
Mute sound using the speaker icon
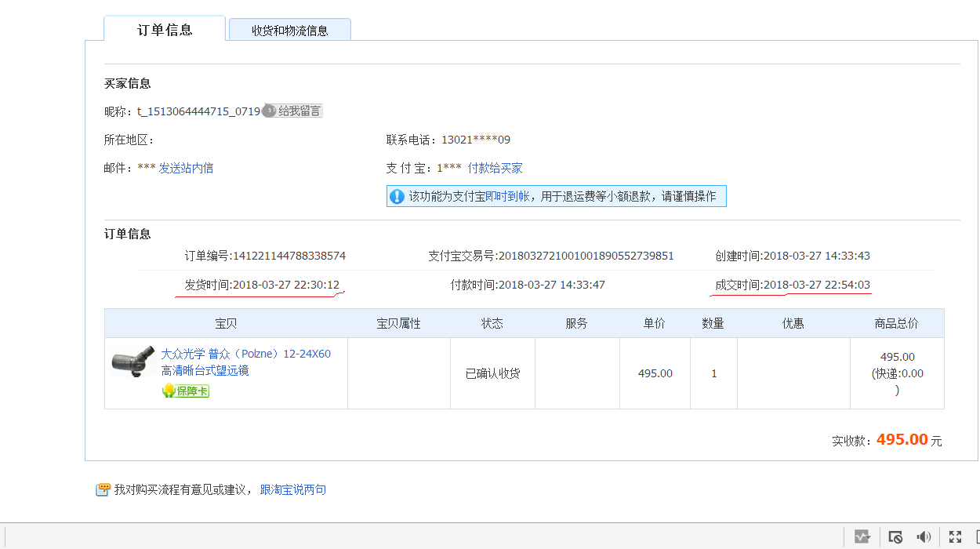pyautogui.click(x=924, y=536)
